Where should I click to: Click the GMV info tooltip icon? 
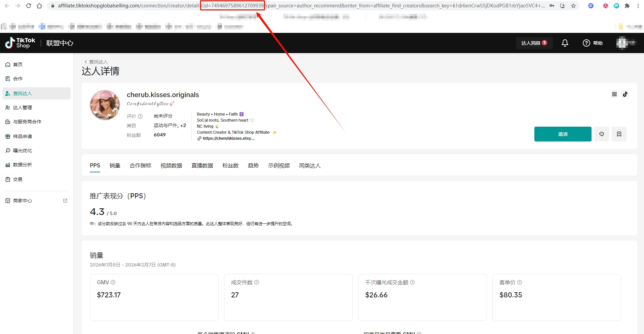[x=113, y=282]
